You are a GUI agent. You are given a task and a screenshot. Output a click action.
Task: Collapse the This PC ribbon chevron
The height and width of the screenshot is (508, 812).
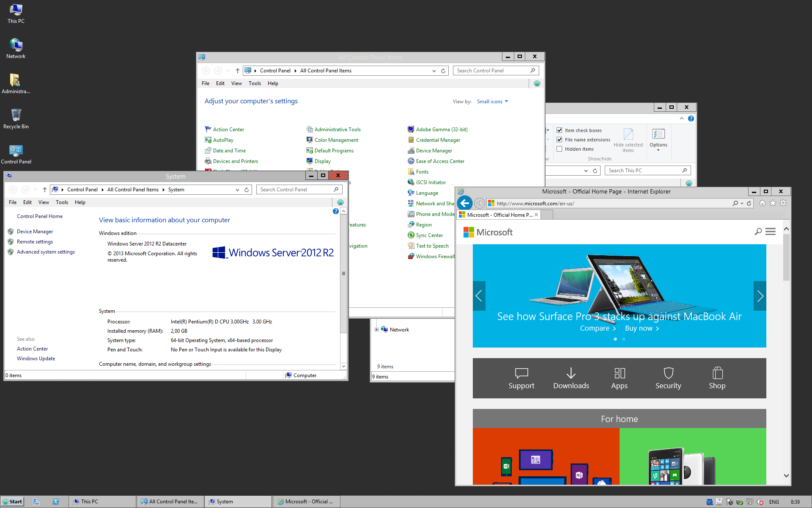click(x=682, y=119)
